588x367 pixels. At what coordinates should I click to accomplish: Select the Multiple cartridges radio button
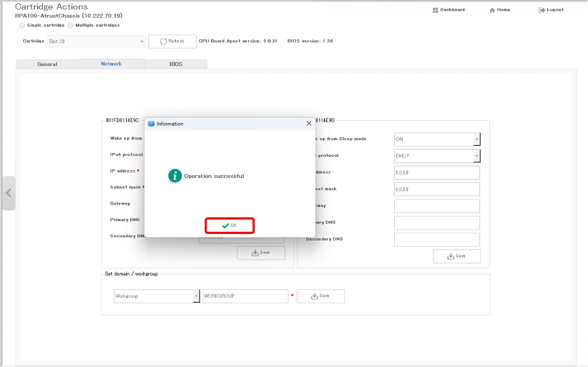coord(70,26)
